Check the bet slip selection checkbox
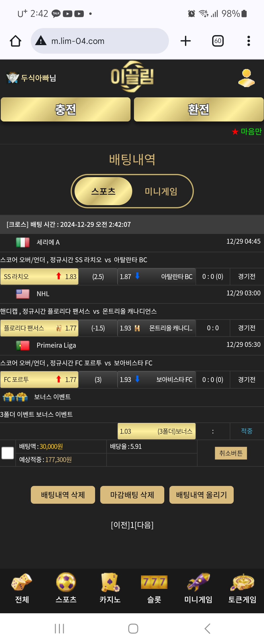 pyautogui.click(x=8, y=453)
